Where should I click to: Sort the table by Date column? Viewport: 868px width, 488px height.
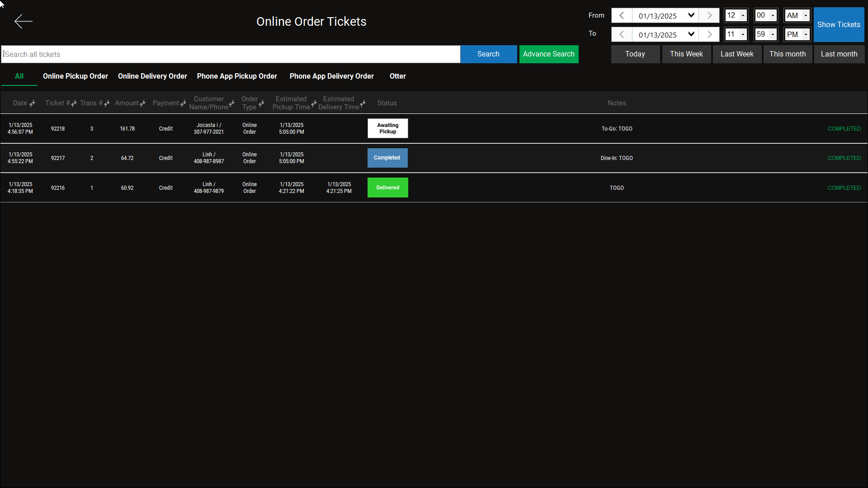[32, 104]
